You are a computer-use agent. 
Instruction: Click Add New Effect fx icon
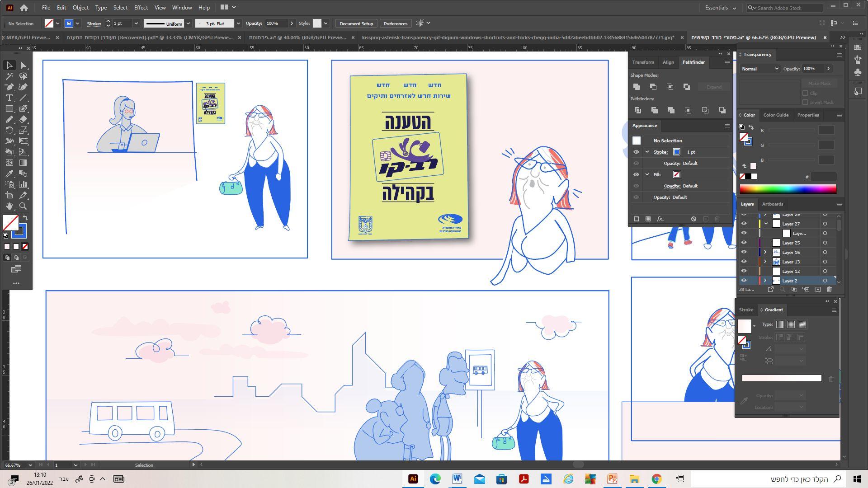tap(660, 219)
